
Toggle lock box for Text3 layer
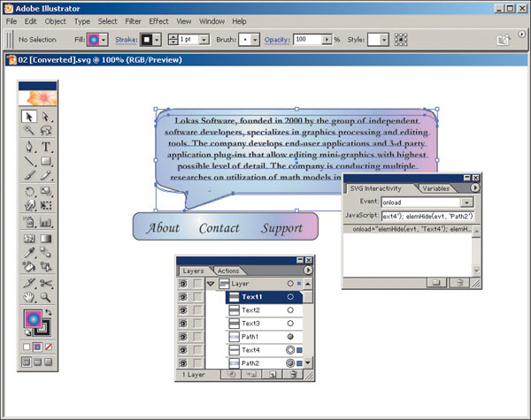click(x=198, y=324)
